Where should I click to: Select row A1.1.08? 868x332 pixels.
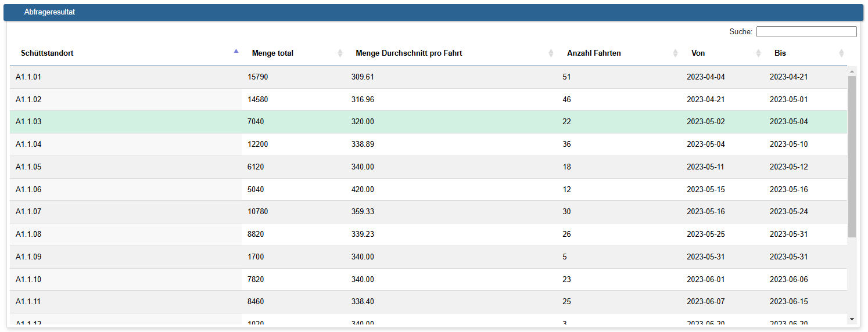tap(428, 234)
